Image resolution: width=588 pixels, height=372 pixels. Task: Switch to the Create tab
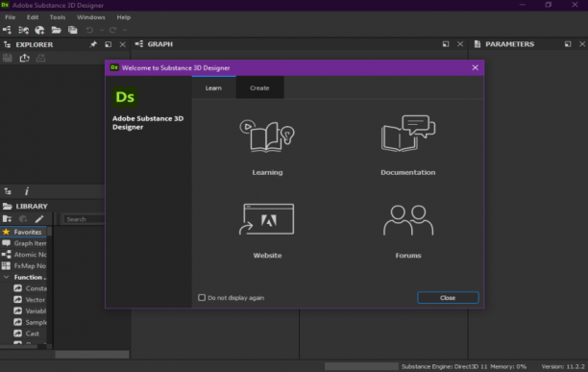tap(259, 87)
